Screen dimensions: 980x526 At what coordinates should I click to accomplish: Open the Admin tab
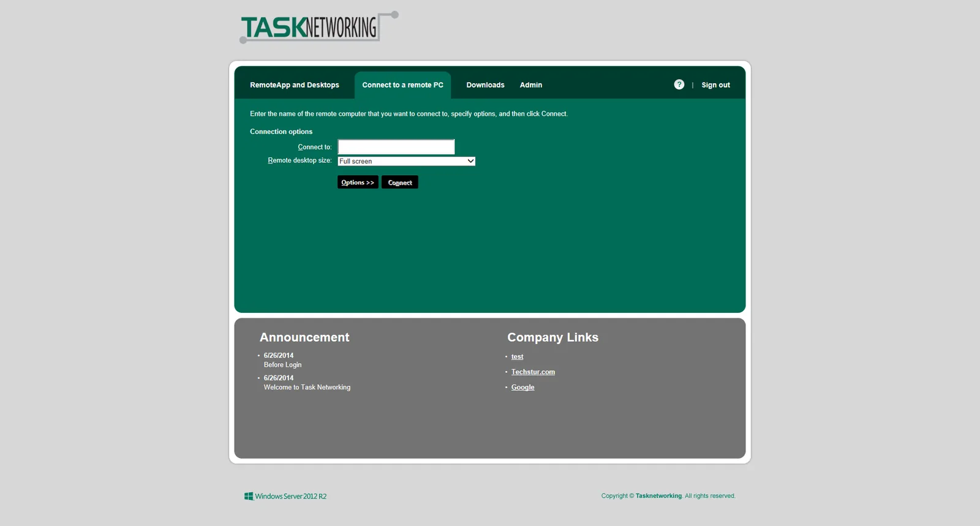(531, 85)
